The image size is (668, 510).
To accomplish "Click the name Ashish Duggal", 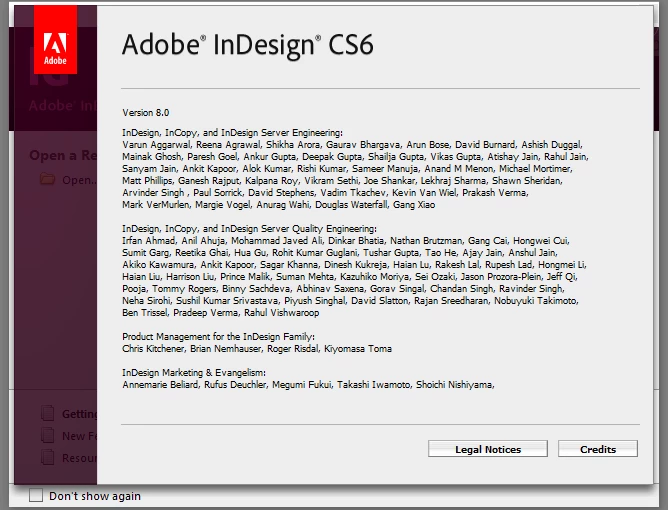I will 551,145.
